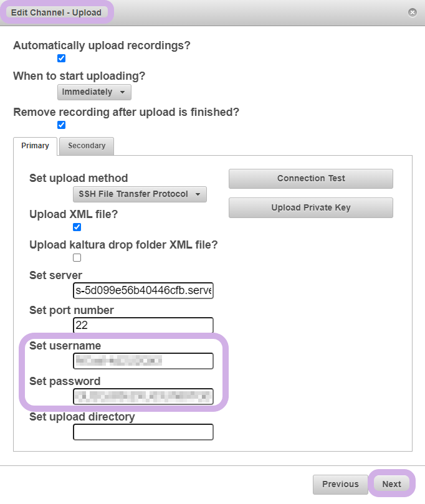Close the Edit Channel dialog
425x504 pixels.
[x=412, y=12]
